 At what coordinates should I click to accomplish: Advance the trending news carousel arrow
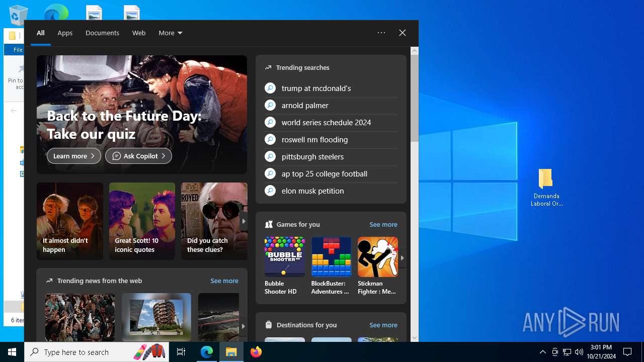tap(243, 326)
